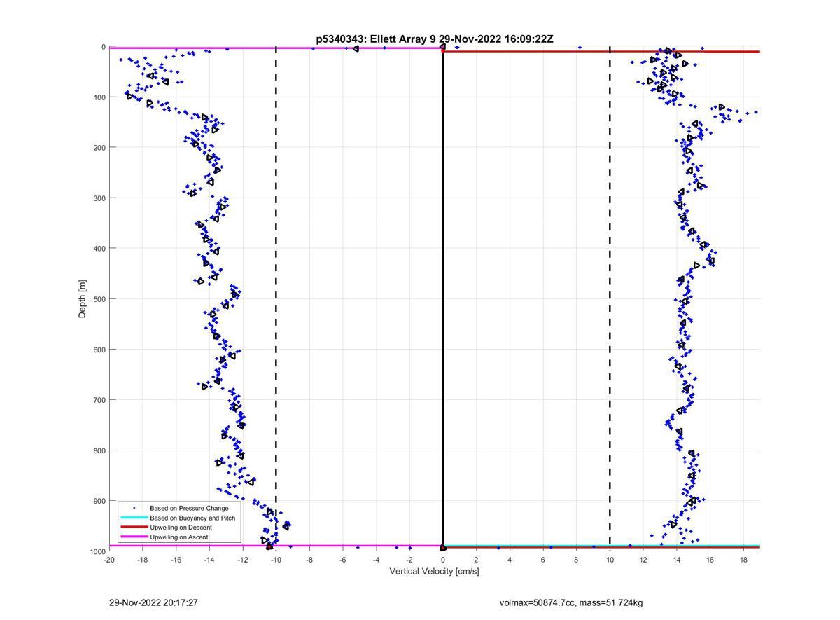
Task: Click the x-axis tick label -14
Action: [209, 560]
